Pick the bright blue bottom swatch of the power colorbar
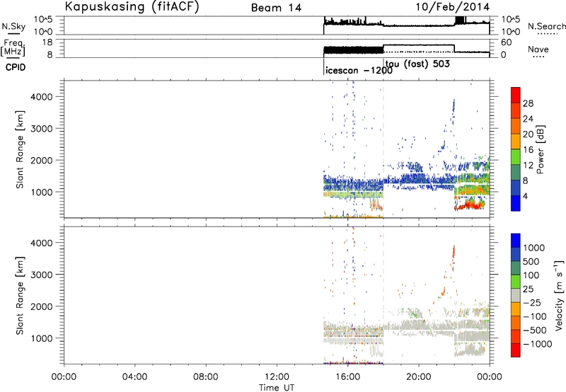Image resolution: width=566 pixels, height=392 pixels. point(516,203)
